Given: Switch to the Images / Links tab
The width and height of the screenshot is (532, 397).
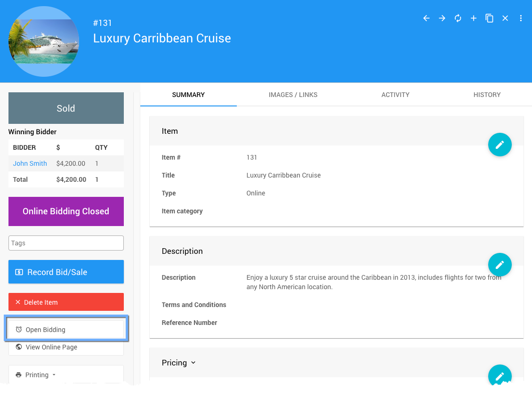Looking at the screenshot, I should tap(293, 95).
